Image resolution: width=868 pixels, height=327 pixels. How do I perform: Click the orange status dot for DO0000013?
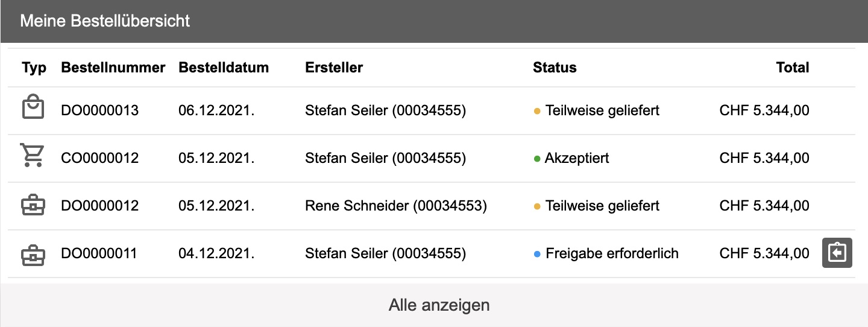[537, 111]
